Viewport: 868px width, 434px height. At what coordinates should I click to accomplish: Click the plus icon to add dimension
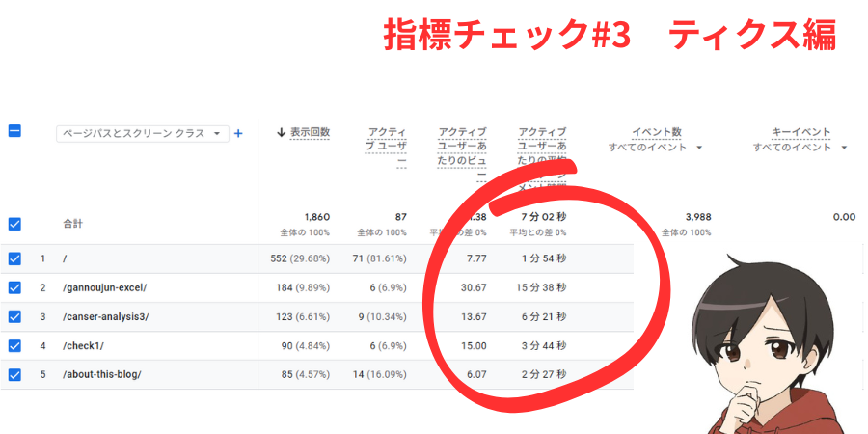click(x=238, y=134)
